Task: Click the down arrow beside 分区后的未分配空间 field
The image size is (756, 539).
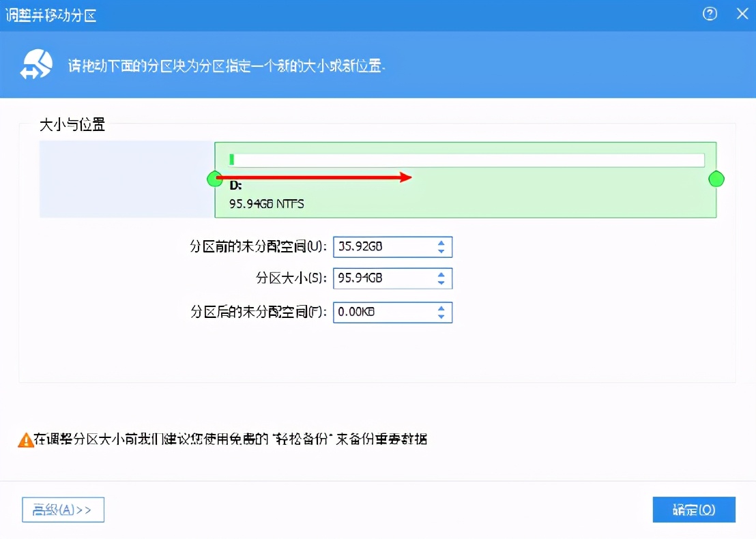Action: coord(441,317)
